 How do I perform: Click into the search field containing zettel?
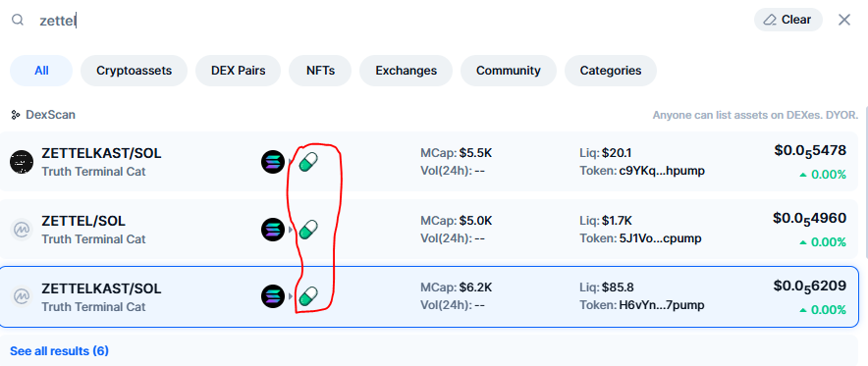click(x=388, y=21)
